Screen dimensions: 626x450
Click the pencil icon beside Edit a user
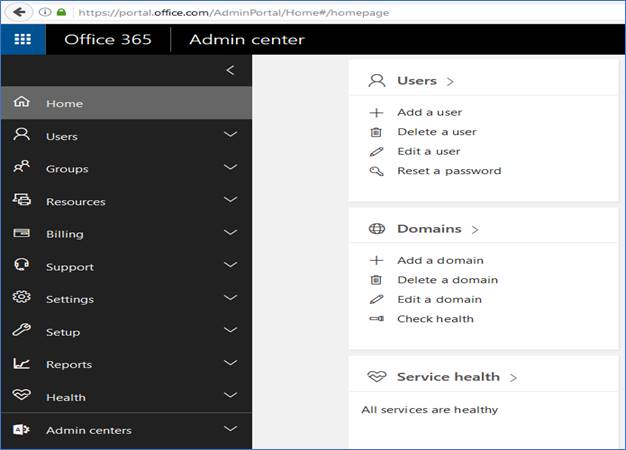point(376,152)
